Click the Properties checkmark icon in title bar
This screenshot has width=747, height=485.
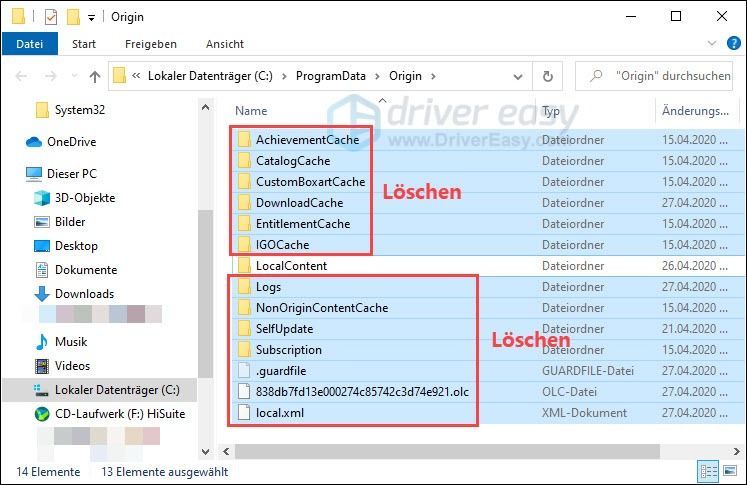pyautogui.click(x=51, y=17)
